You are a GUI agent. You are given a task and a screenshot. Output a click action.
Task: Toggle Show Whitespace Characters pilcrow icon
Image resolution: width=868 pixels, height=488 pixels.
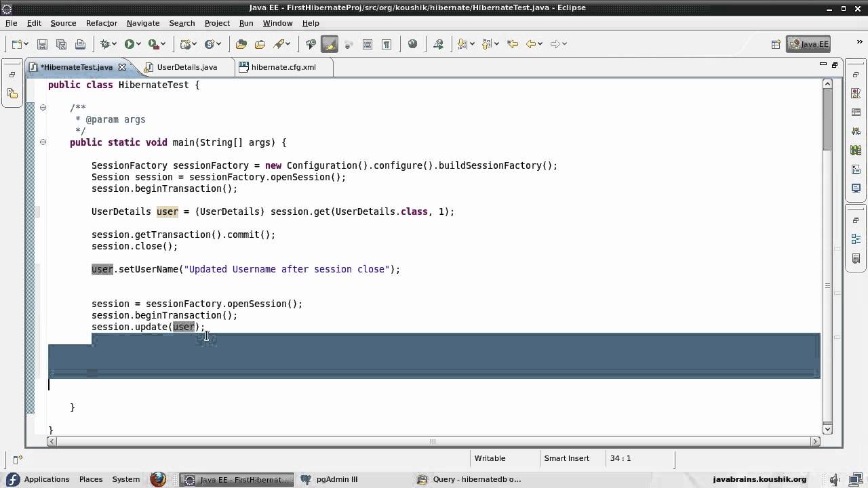click(x=387, y=44)
